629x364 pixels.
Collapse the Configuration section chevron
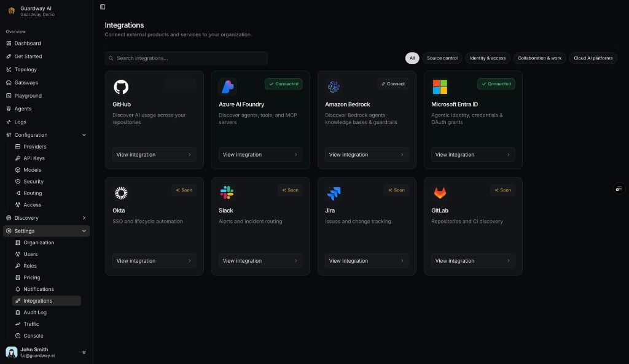point(84,135)
